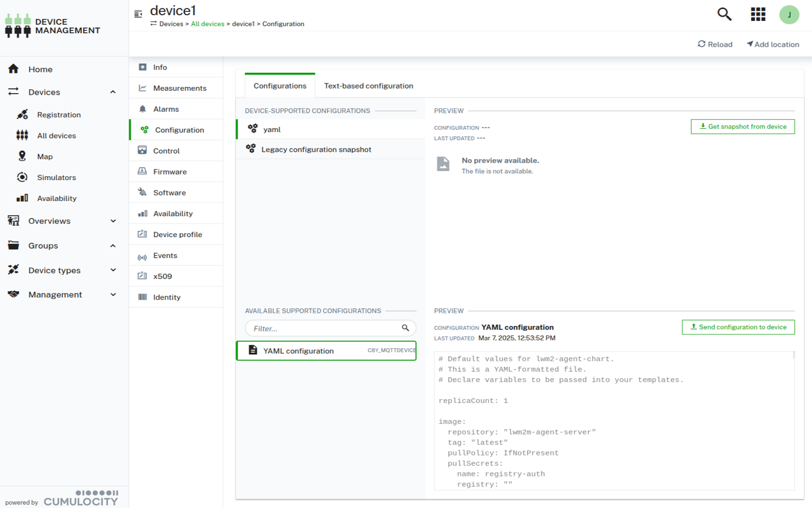Click the Map pin icon
This screenshot has height=508, width=812.
click(x=22, y=156)
